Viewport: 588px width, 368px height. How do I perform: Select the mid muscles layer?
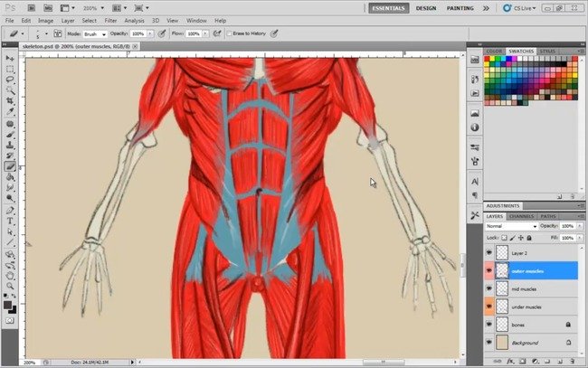[x=536, y=289]
